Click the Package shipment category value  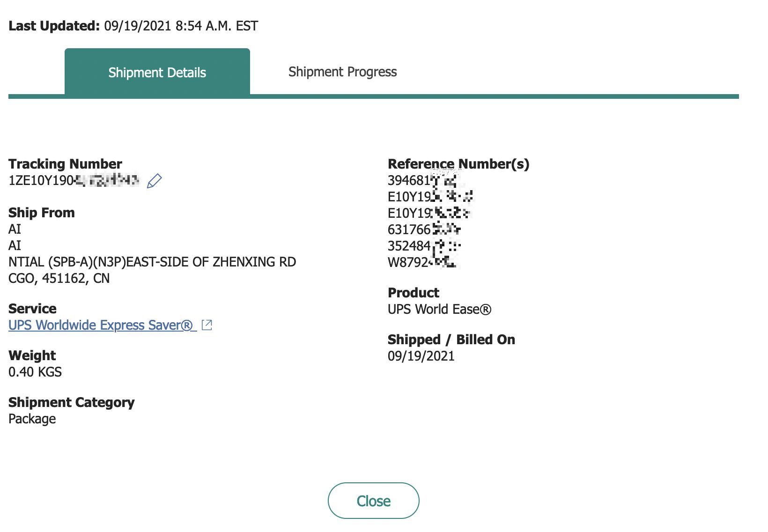pos(32,419)
